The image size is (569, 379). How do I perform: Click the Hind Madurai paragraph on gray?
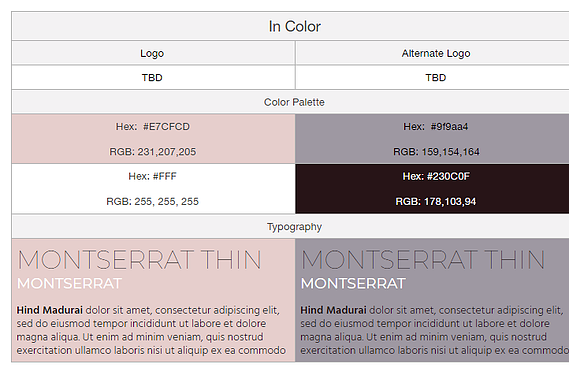coord(434,330)
